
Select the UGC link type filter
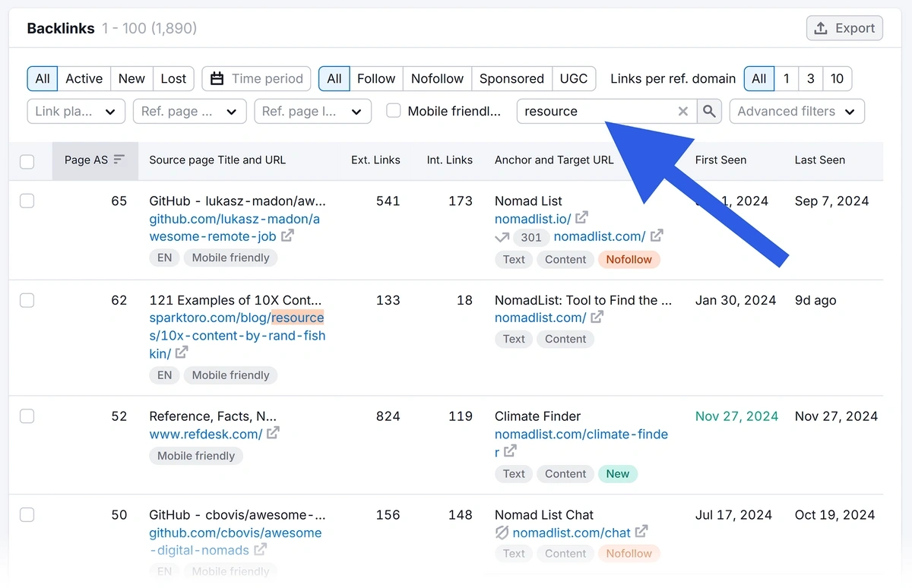[x=574, y=78]
